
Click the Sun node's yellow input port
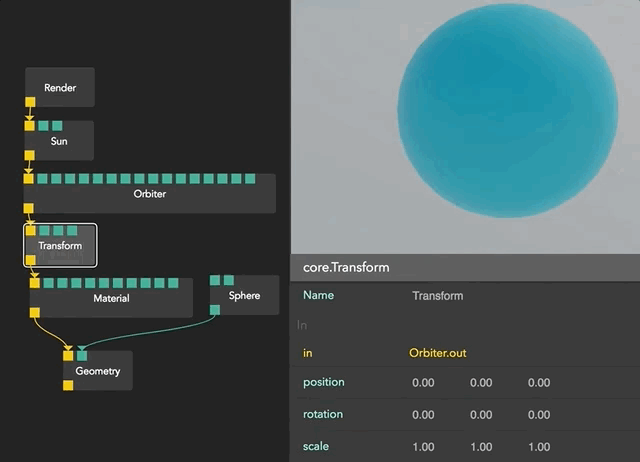pyautogui.click(x=29, y=126)
